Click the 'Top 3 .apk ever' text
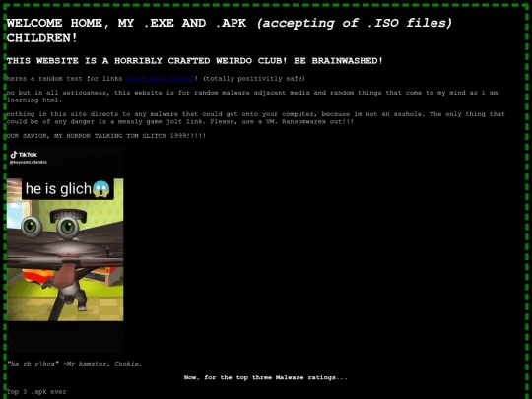The image size is (532, 399). coord(36,392)
